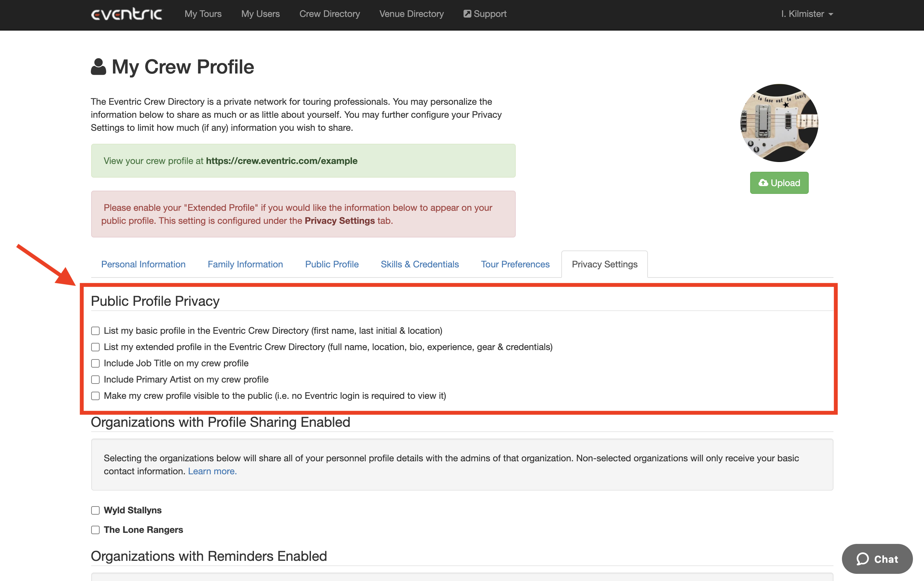The image size is (924, 581).
Task: Toggle Wyld Stallyns profile sharing checkbox
Action: pyautogui.click(x=95, y=510)
